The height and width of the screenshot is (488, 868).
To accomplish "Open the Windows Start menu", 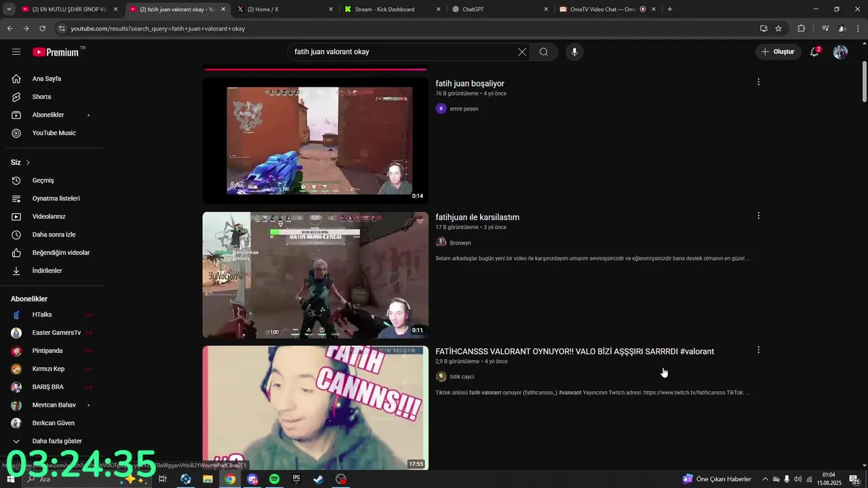I will tap(11, 479).
